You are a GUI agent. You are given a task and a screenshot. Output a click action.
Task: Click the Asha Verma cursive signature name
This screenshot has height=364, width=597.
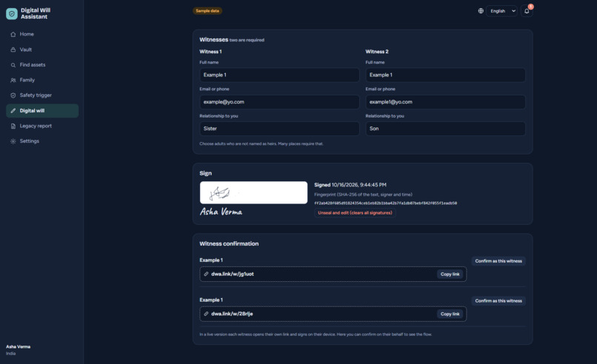pyautogui.click(x=221, y=212)
